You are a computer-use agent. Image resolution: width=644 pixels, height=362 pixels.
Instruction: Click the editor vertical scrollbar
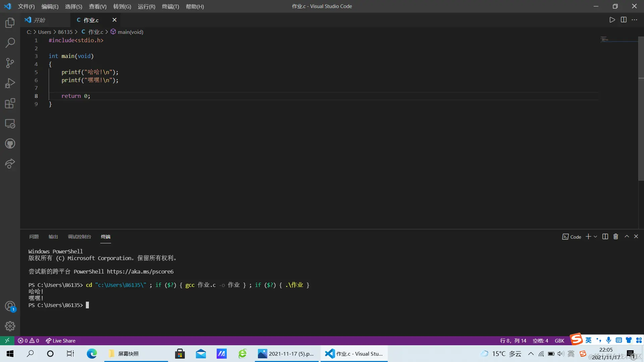click(641, 107)
